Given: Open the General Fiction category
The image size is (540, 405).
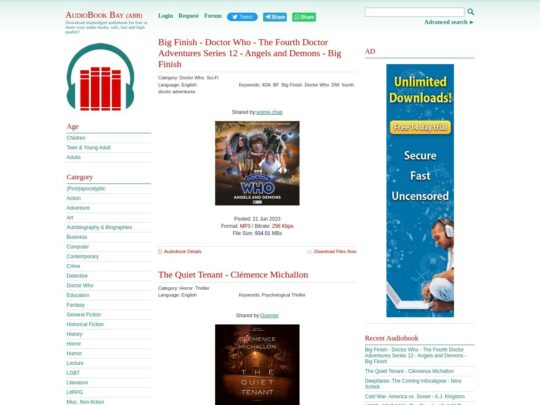Looking at the screenshot, I should pyautogui.click(x=84, y=314).
